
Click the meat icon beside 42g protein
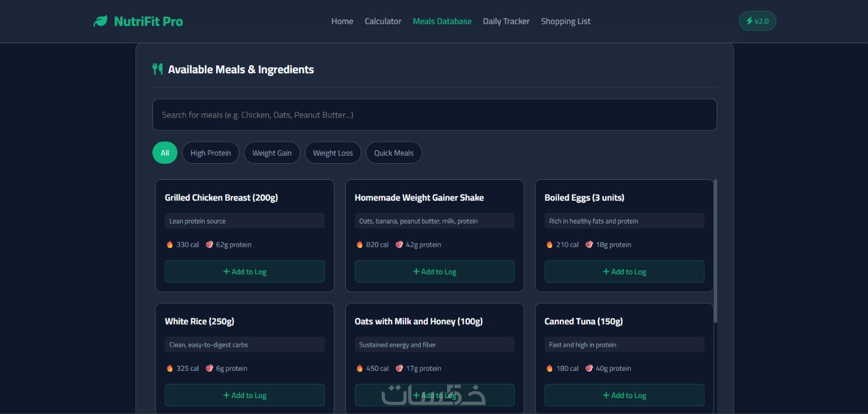(x=399, y=245)
